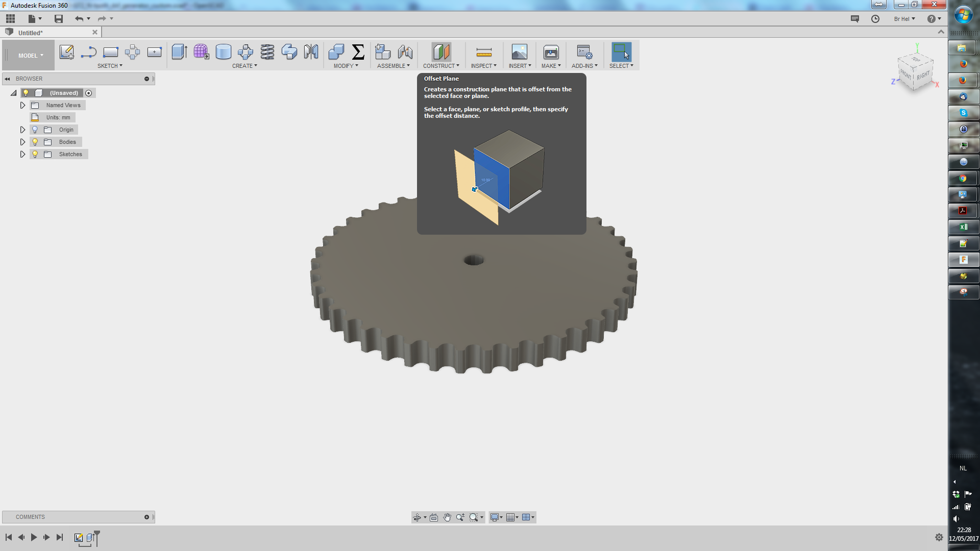Open the Display Settings dropdown
This screenshot has width=980, height=551.
click(x=496, y=517)
